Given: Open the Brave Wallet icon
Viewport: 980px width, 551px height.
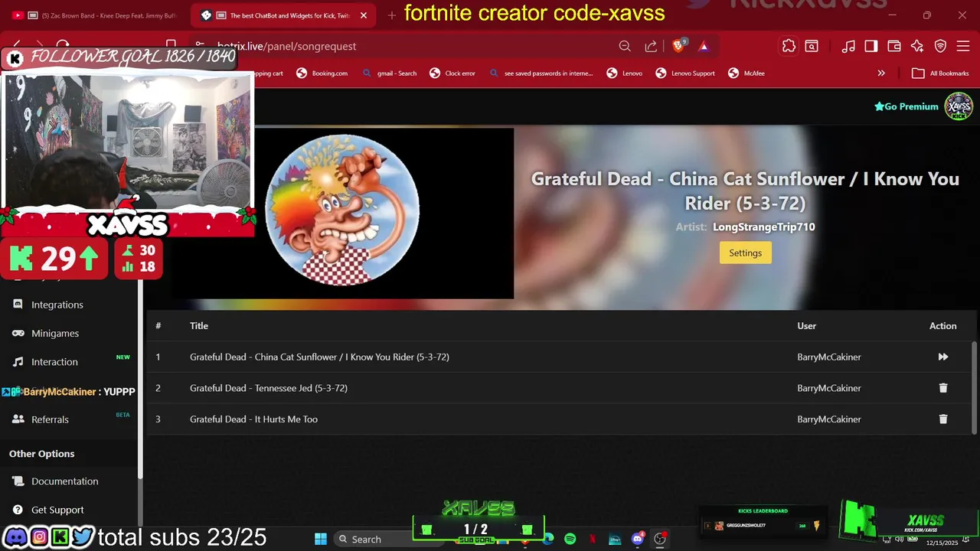Looking at the screenshot, I should 894,46.
